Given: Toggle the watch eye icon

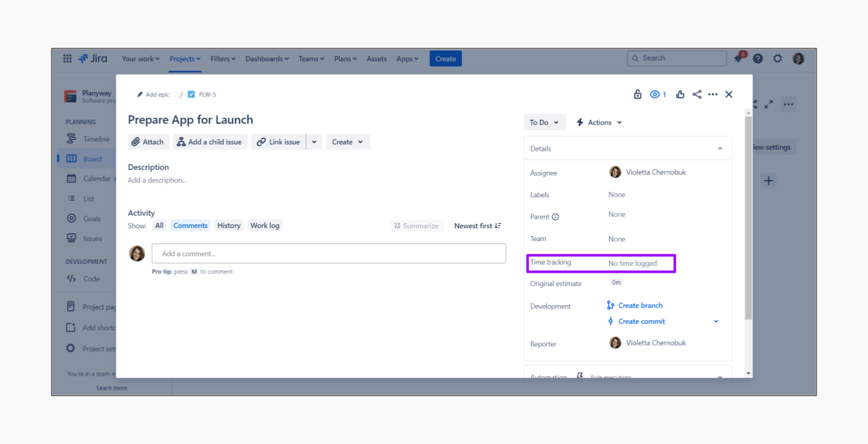Looking at the screenshot, I should coord(657,95).
